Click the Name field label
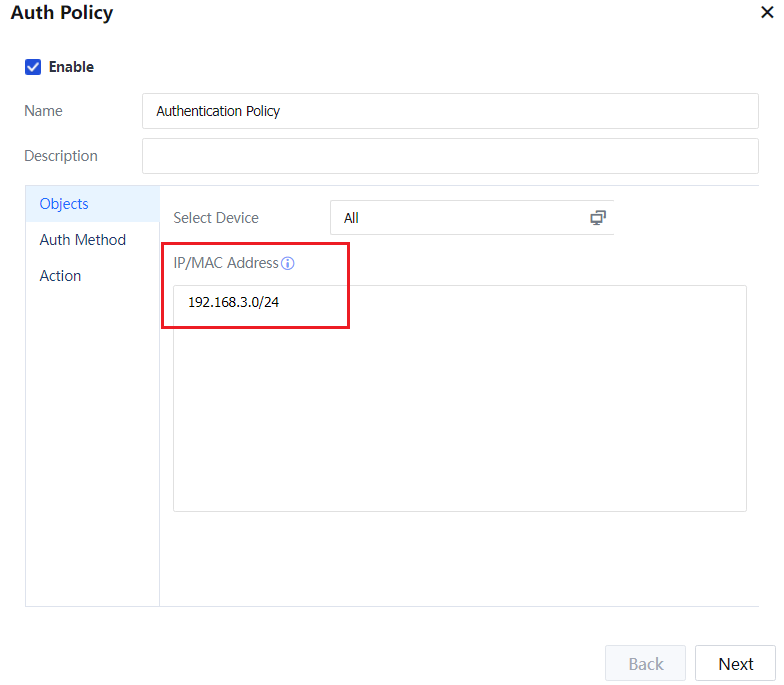Image resolution: width=784 pixels, height=685 pixels. (x=43, y=111)
